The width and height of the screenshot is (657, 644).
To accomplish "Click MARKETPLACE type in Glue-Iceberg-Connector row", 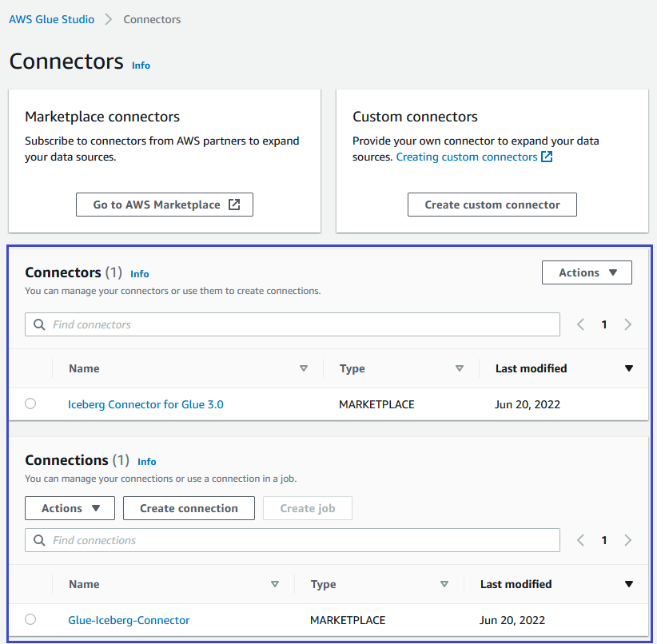I will click(348, 620).
